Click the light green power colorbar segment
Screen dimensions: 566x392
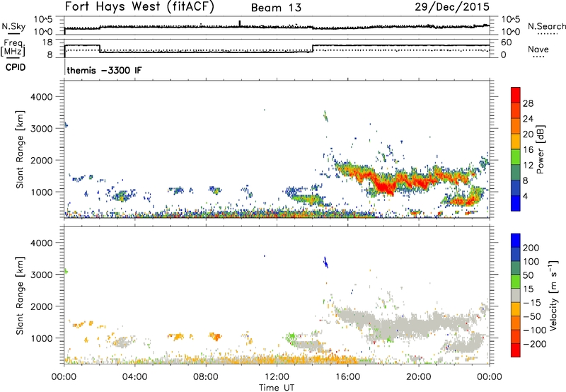click(x=516, y=157)
